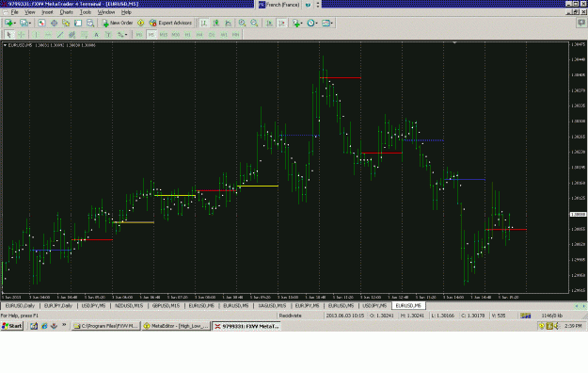Select the Fibonacci retracement tool
The height and width of the screenshot is (373, 588).
pyautogui.click(x=85, y=35)
